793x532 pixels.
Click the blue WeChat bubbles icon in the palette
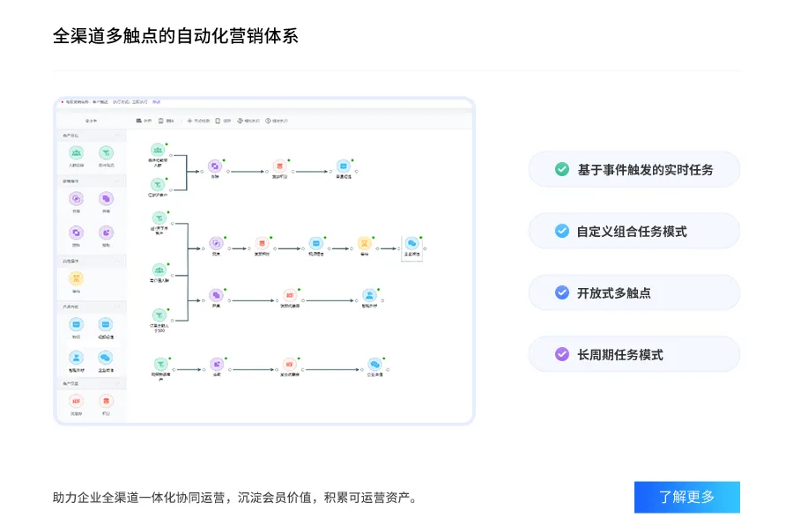pos(106,358)
